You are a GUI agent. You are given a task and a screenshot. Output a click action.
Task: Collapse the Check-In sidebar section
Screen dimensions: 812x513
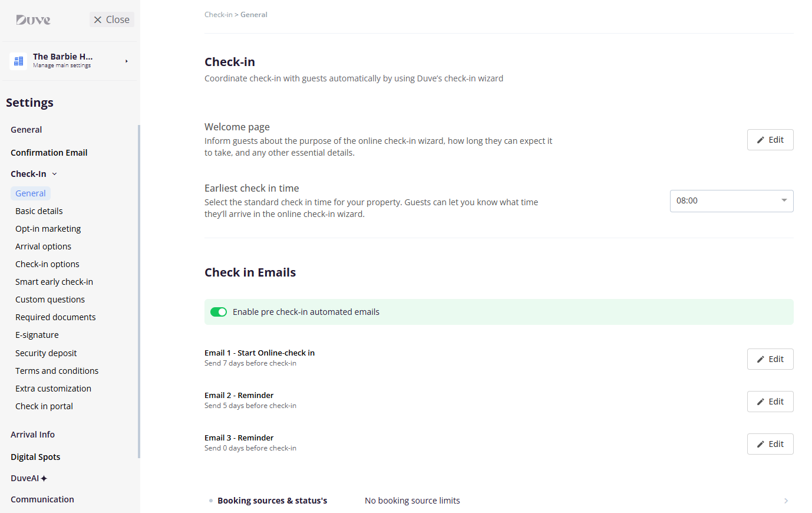(x=54, y=174)
